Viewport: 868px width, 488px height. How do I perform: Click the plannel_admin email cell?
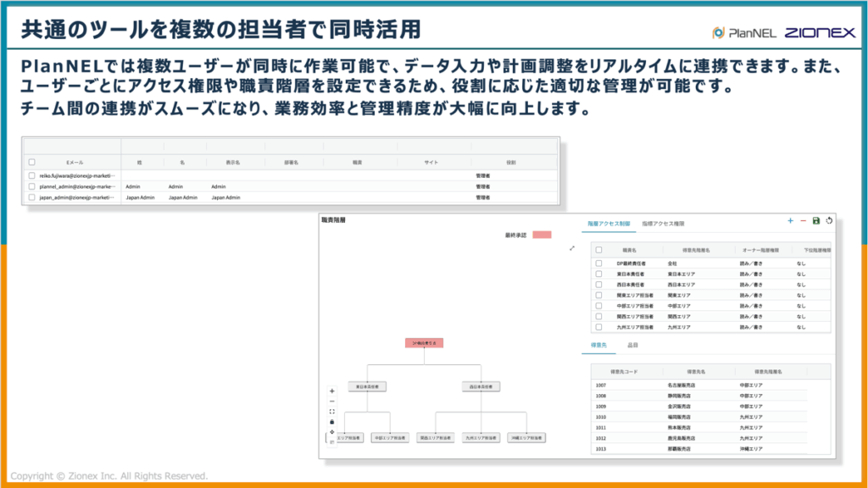[x=77, y=186]
